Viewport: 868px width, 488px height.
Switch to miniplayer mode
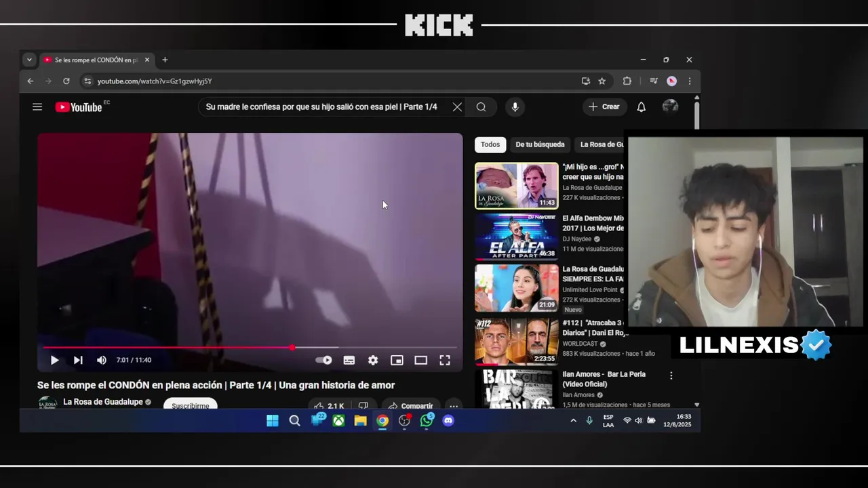click(397, 361)
